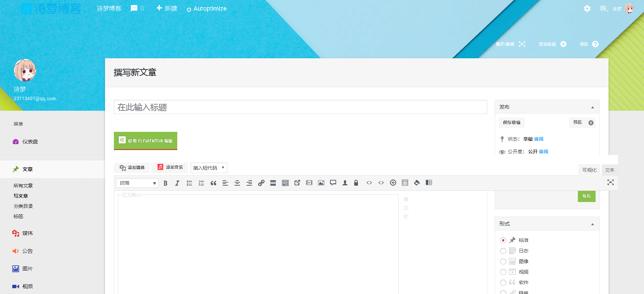
Task: Click the 添加音乐 add music button
Action: pyautogui.click(x=170, y=167)
